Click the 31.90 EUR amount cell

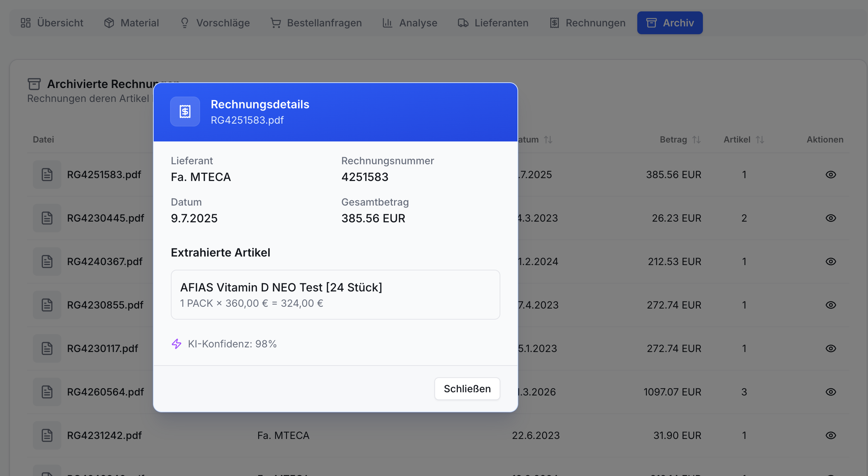[677, 435]
